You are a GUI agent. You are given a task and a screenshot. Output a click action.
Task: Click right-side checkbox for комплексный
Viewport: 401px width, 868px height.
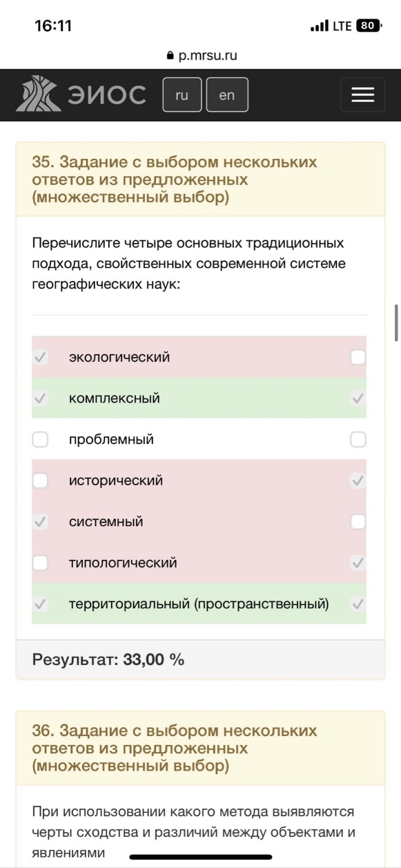(358, 398)
